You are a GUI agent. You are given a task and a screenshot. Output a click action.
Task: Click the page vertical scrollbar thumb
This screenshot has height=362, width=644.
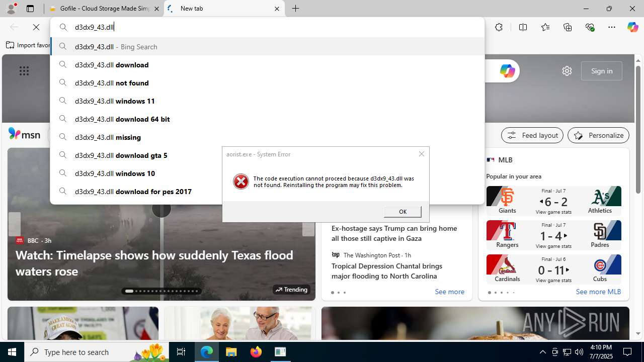point(638,130)
